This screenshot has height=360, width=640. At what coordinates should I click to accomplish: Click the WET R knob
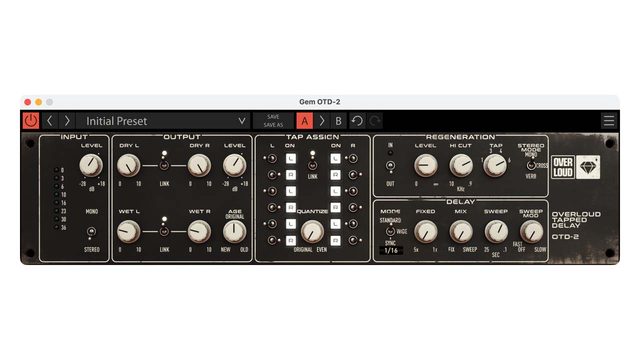(199, 231)
